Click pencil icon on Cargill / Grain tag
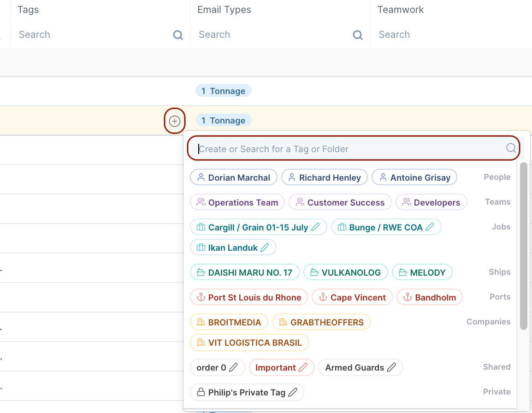The width and height of the screenshot is (532, 413). tap(316, 227)
